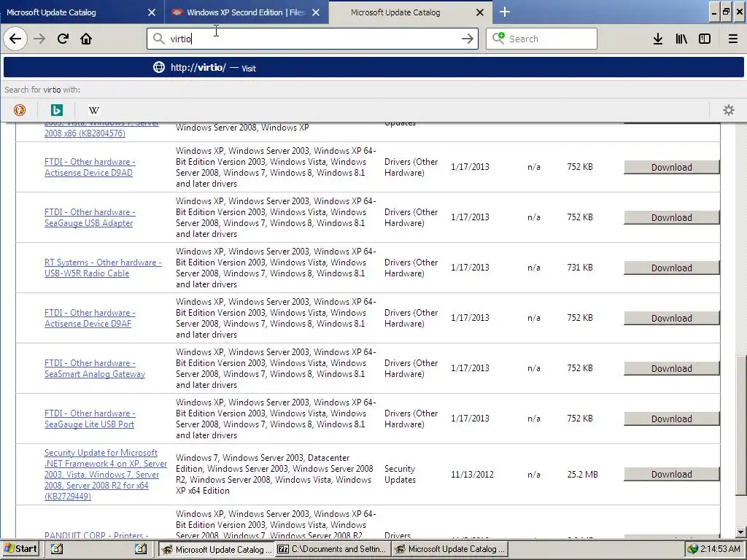Screen dimensions: 747x560
Task: Click the scrollbar down arrow
Action: 740,532
